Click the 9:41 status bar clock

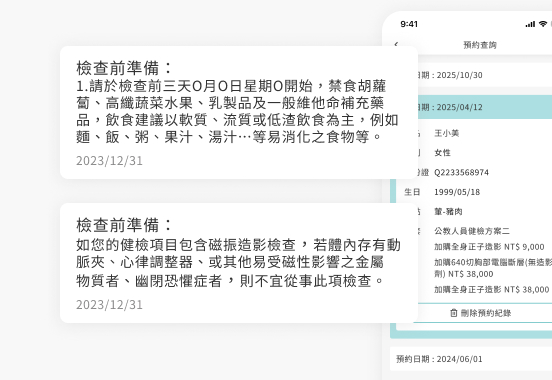pyautogui.click(x=409, y=24)
